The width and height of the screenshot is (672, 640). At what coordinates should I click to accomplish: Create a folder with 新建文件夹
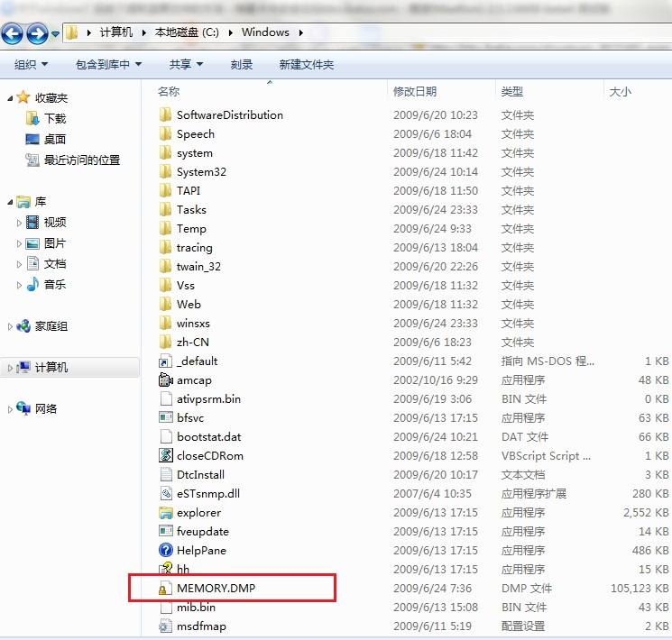pyautogui.click(x=306, y=65)
